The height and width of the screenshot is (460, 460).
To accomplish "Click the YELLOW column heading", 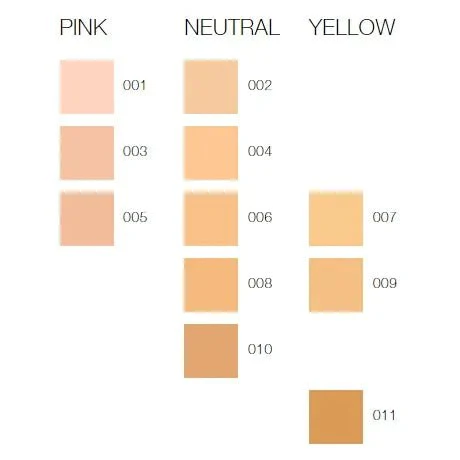I will (352, 27).
